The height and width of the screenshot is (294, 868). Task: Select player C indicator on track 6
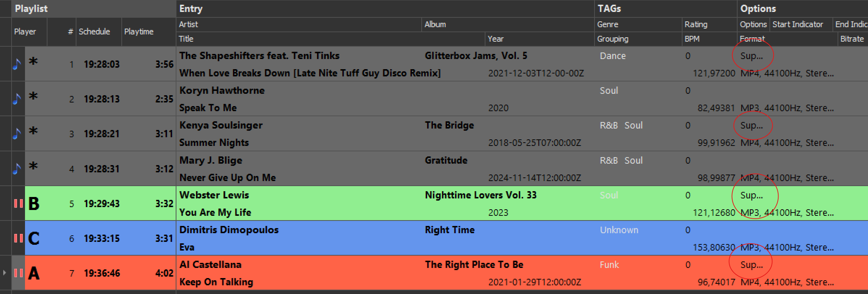click(34, 238)
